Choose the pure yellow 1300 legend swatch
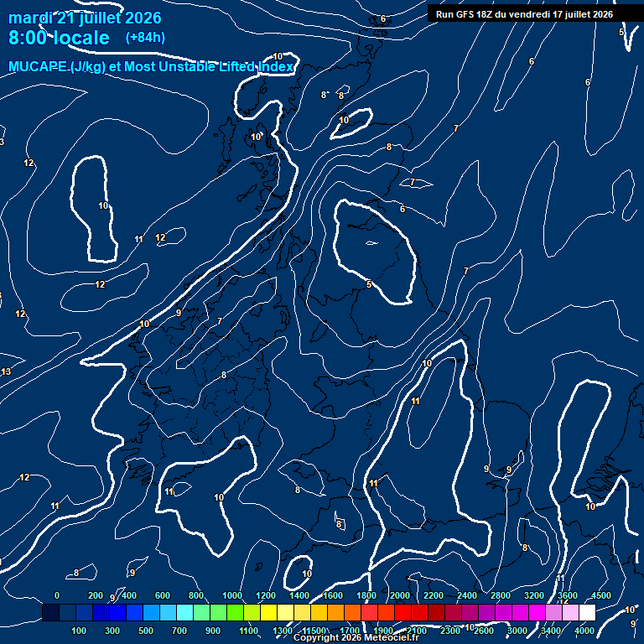The image size is (644, 644). coord(268,612)
